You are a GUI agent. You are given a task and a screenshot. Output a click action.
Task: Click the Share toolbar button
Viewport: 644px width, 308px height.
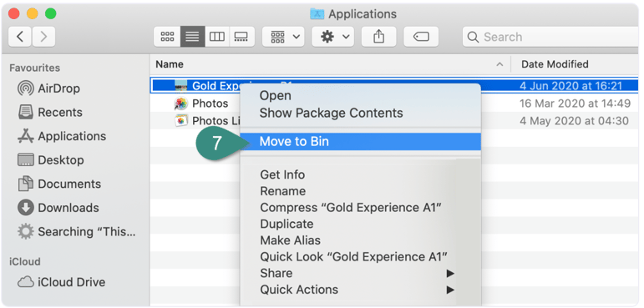pyautogui.click(x=378, y=37)
